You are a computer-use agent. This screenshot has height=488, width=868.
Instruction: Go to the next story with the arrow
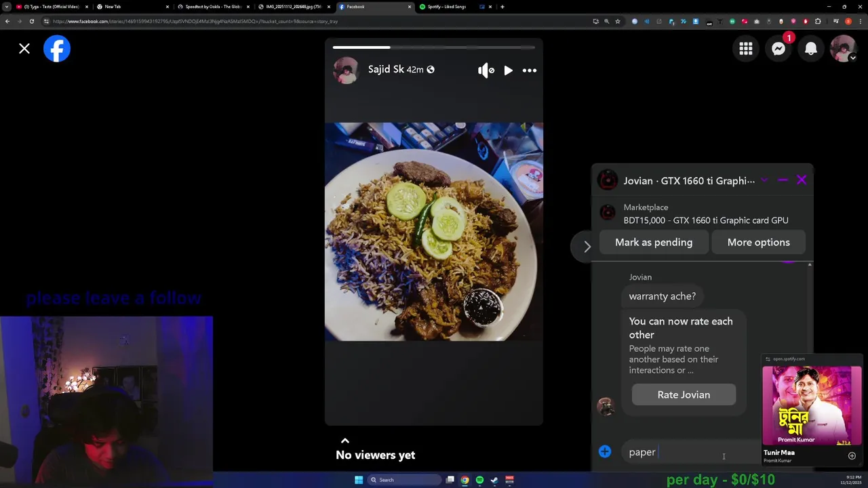click(587, 247)
